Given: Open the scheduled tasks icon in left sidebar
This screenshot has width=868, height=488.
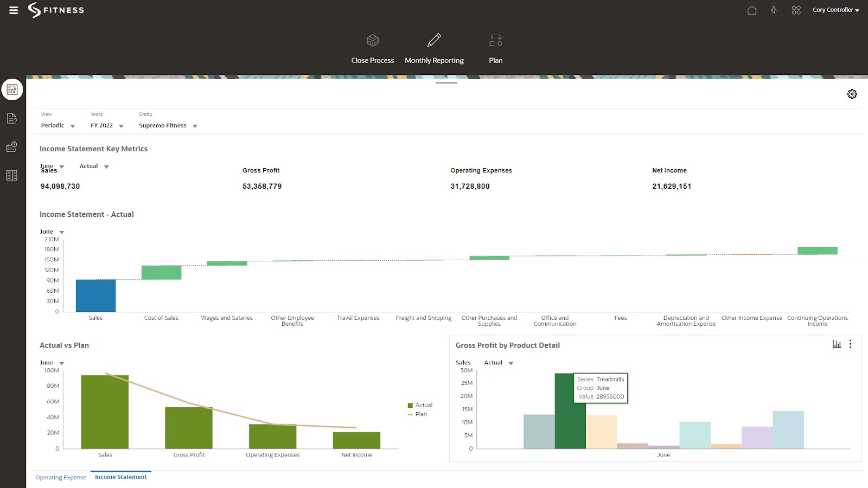Looking at the screenshot, I should [12, 146].
